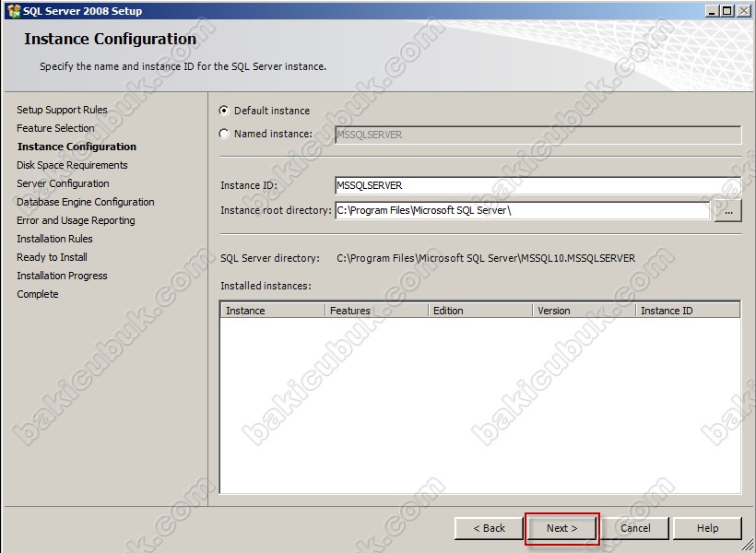Click the SQL Server Setup title bar icon

tap(14, 11)
